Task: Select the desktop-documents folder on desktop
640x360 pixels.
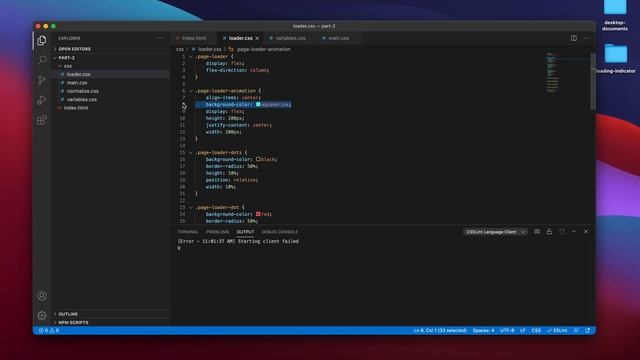Action: pyautogui.click(x=615, y=16)
